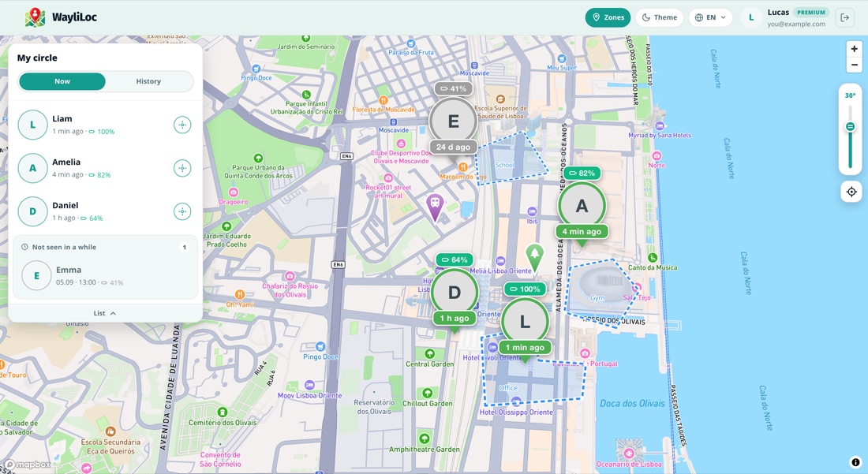
Task: Click the 64% battery badge above Daniel
Action: pos(454,259)
